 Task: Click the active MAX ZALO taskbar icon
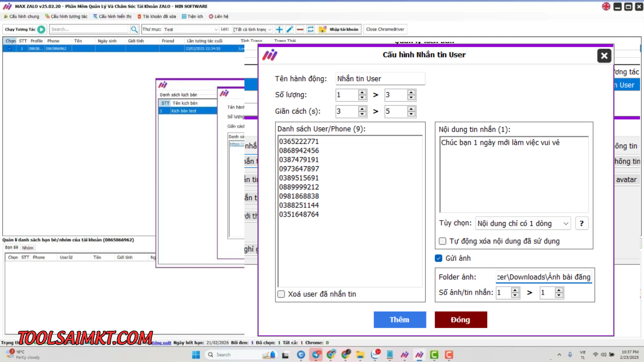click(x=419, y=355)
